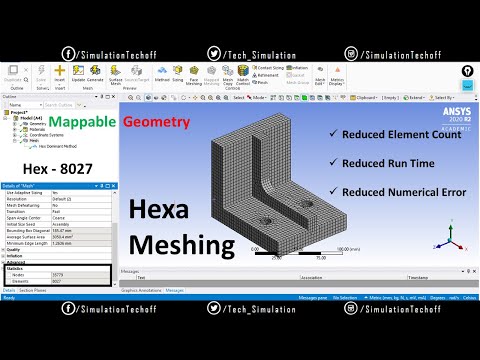Click the Messages pane status bar entry
Viewport: 480px width, 360px height.
pos(313,298)
